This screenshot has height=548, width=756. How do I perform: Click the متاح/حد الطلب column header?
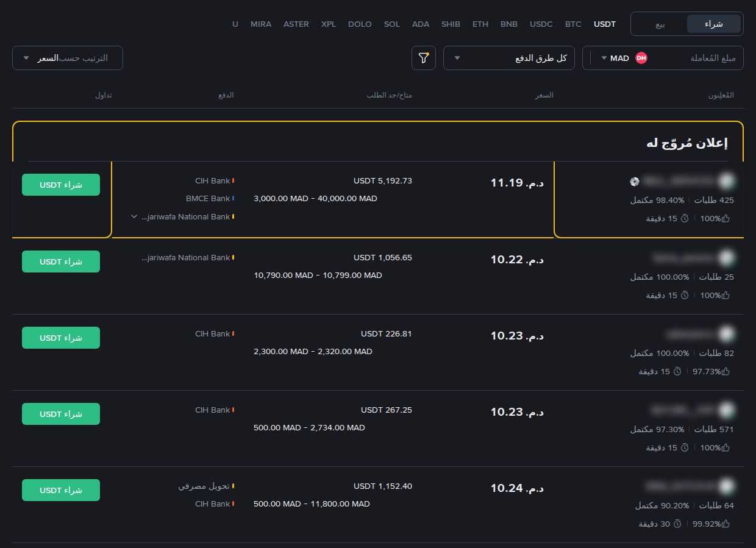(x=389, y=96)
